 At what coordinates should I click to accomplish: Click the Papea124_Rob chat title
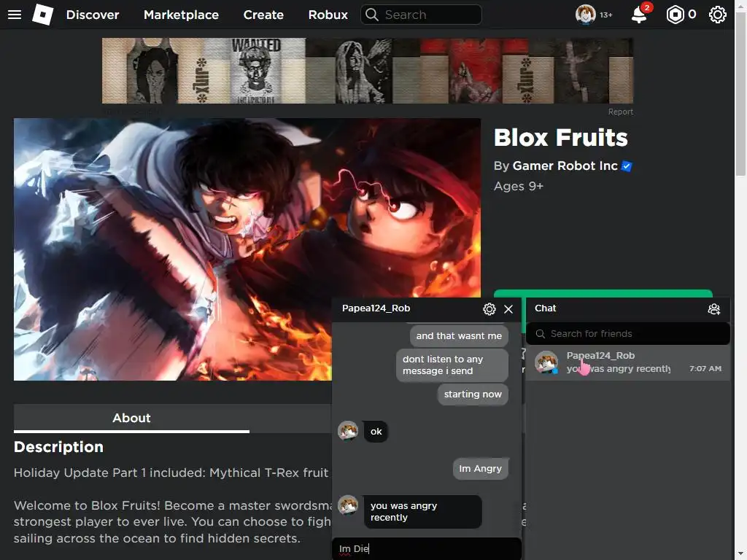[x=376, y=308]
